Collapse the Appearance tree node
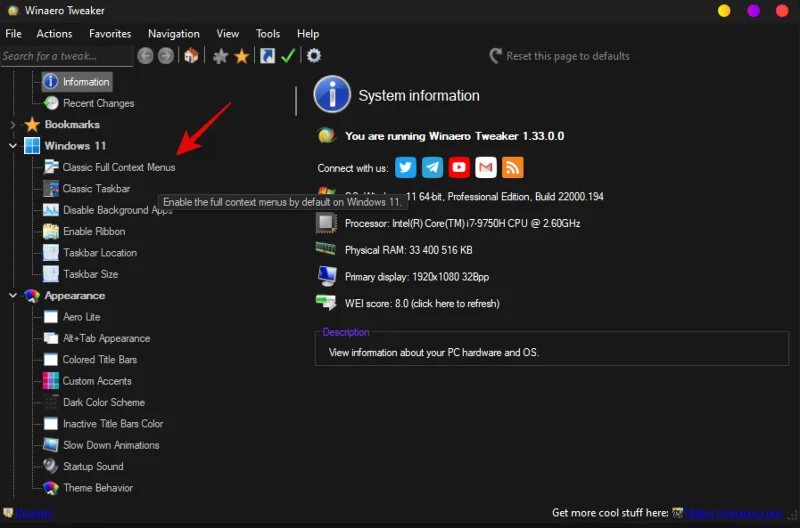The height and width of the screenshot is (528, 800). point(13,295)
